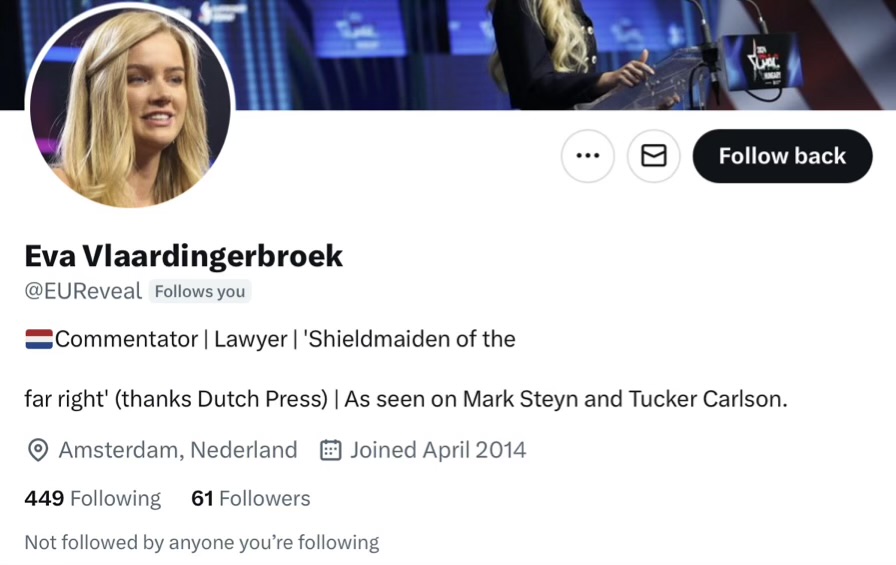This screenshot has width=896, height=565.
Task: Click Not followed by anyone you're following
Action: pos(202,542)
